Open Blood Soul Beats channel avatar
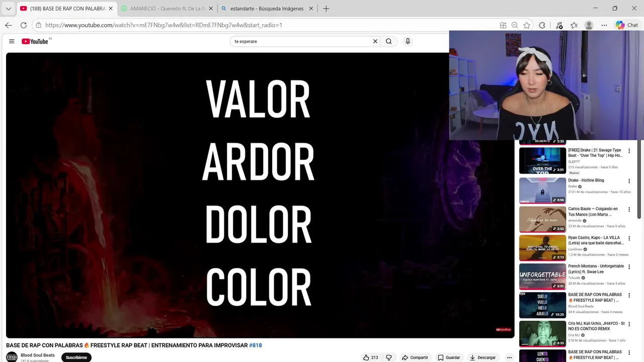Viewport: 644px width, 362px height. pyautogui.click(x=12, y=357)
